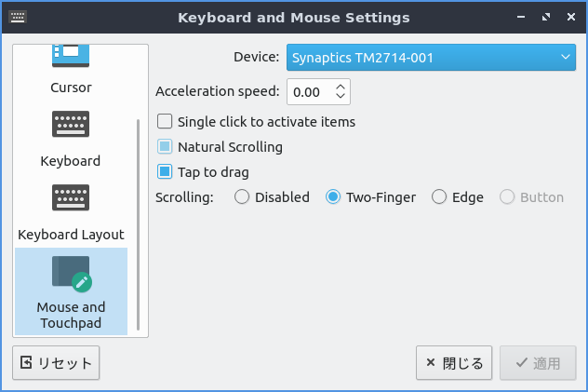Choose Edge scrolling radio option
The width and height of the screenshot is (588, 392).
point(439,196)
